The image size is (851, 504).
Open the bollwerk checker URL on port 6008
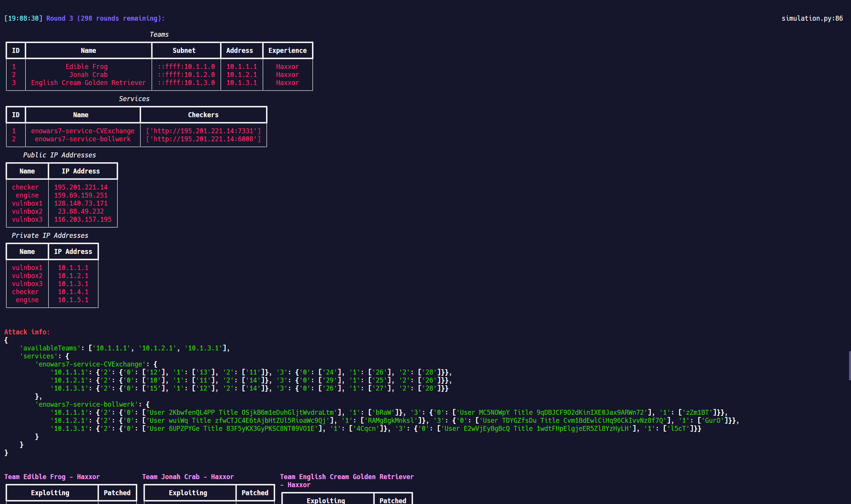tap(203, 139)
